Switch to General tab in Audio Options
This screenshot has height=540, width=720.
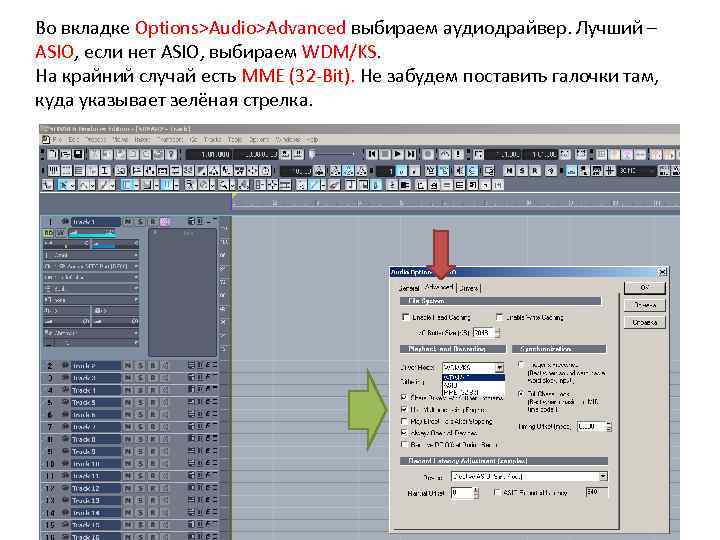[409, 288]
